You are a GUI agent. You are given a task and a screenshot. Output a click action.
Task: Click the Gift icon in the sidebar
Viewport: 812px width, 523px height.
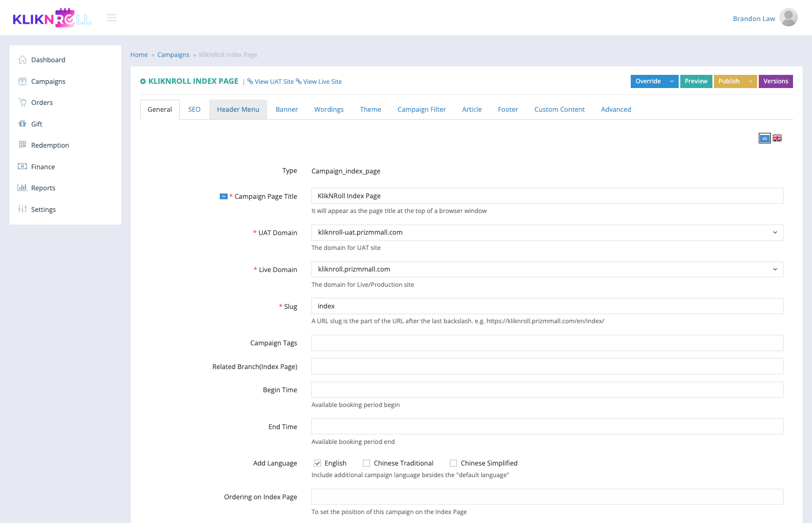[22, 124]
